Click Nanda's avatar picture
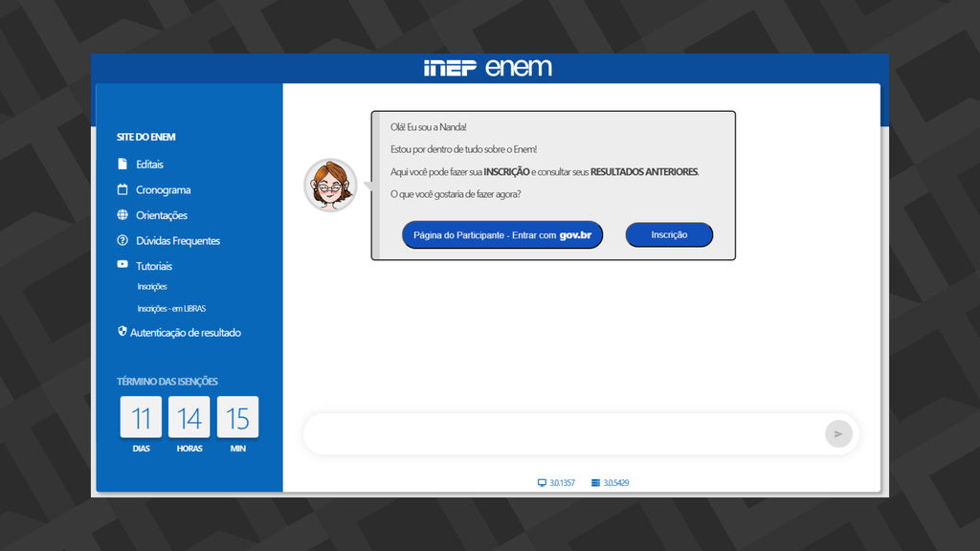The height and width of the screenshot is (551, 980). 330,186
